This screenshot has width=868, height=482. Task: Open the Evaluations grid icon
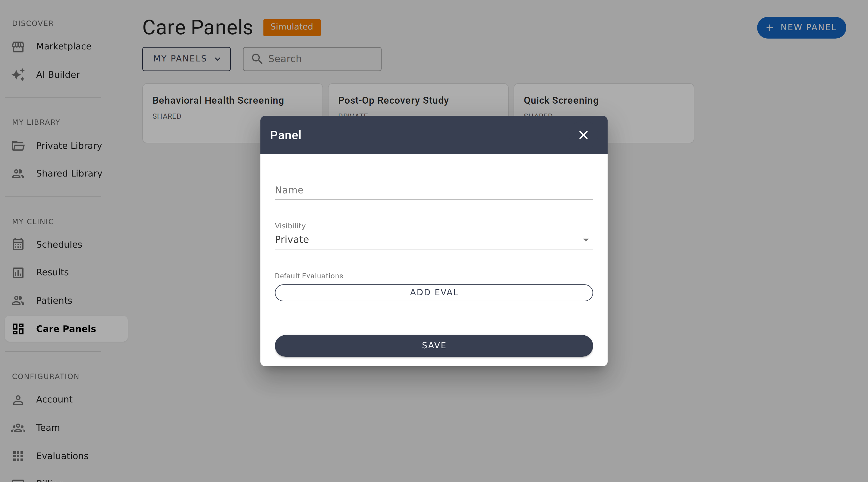pyautogui.click(x=18, y=456)
